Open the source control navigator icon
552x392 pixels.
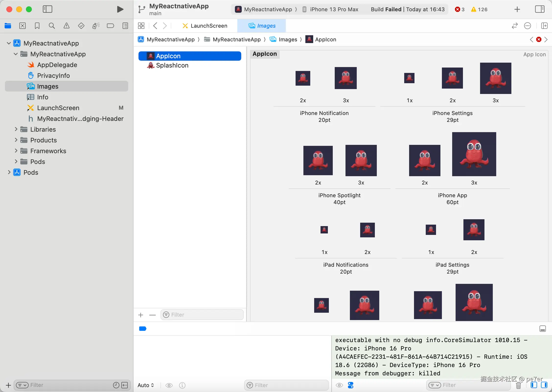coord(23,26)
